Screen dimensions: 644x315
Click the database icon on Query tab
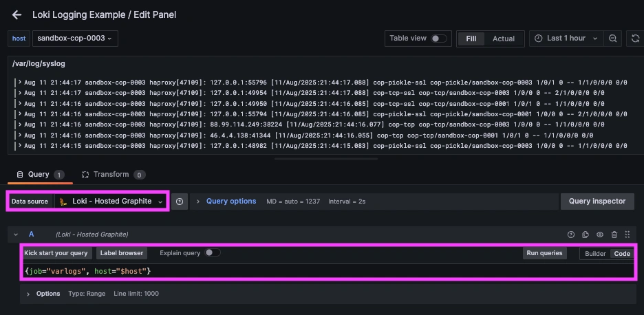pos(20,175)
